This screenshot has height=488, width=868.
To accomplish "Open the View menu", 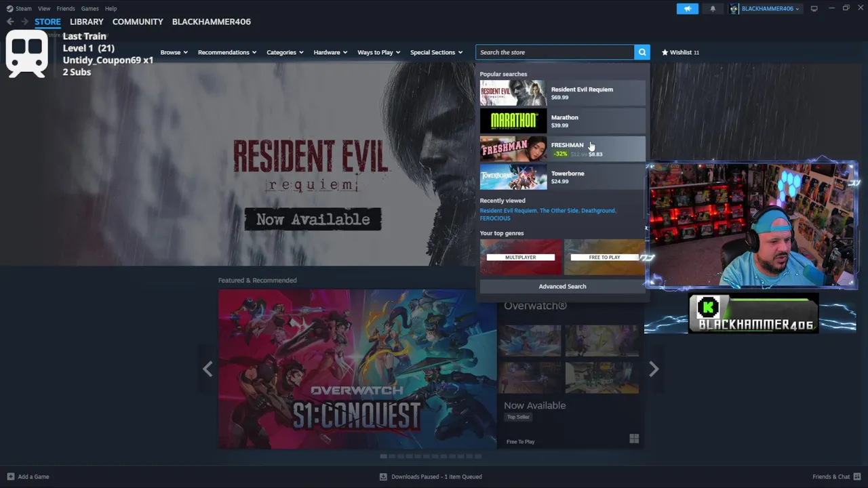I will (x=44, y=9).
